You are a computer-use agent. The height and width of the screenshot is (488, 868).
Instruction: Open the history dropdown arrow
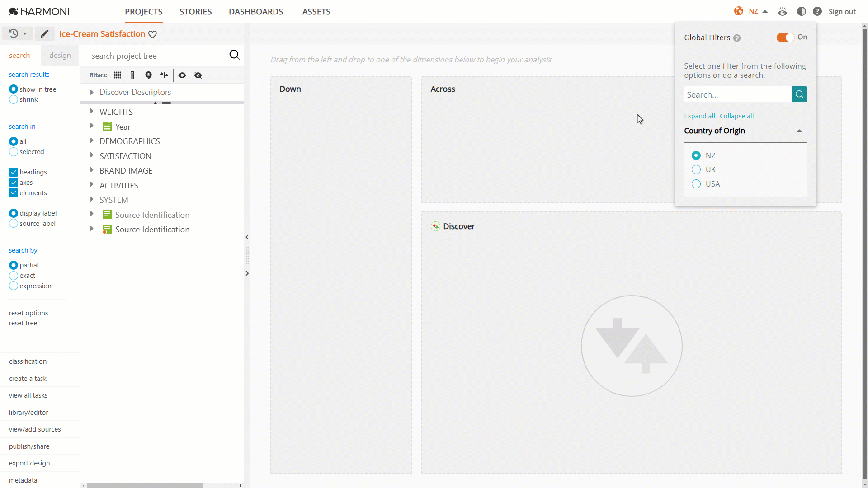(x=25, y=34)
